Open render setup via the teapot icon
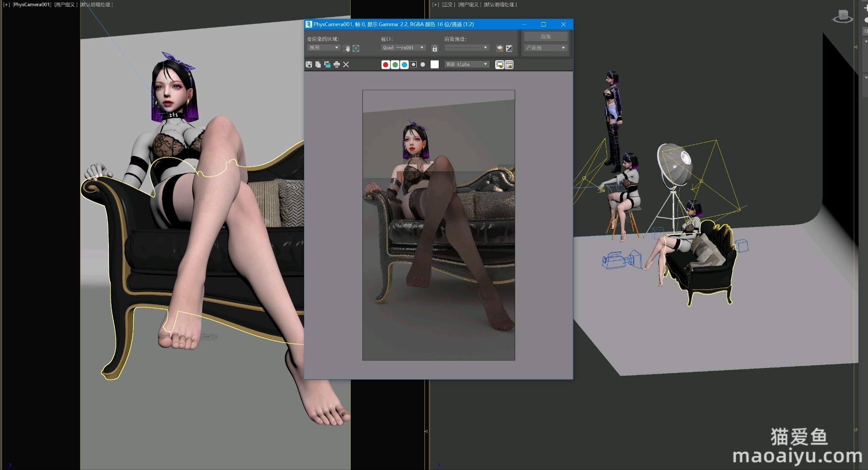Image resolution: width=868 pixels, height=470 pixels. 500,48
